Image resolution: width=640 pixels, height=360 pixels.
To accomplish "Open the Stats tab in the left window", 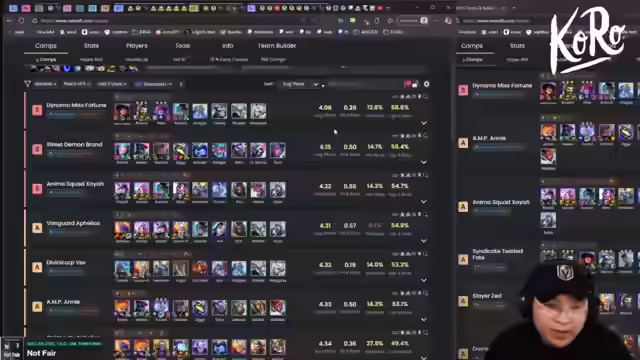I will tap(91, 46).
